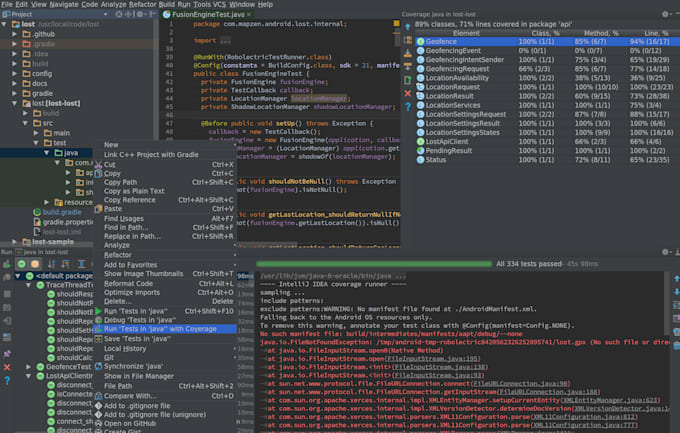
Task: Open Project panel gear settings
Action: [140, 14]
